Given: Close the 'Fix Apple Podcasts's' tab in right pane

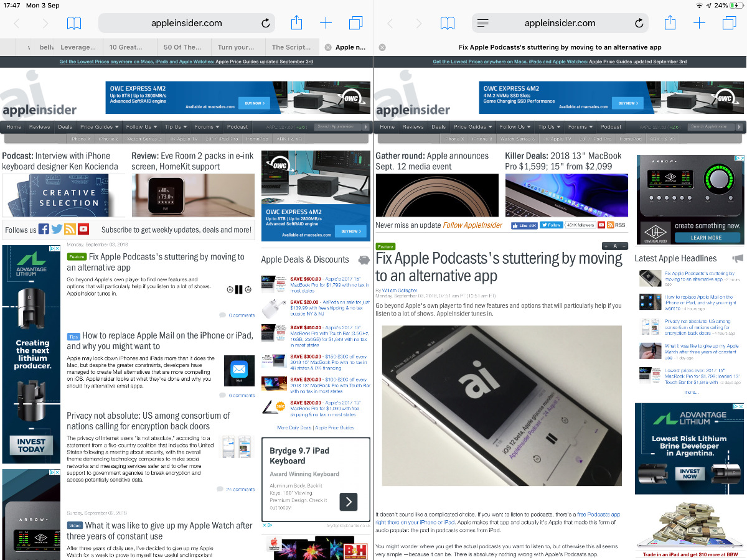Looking at the screenshot, I should click(x=382, y=47).
